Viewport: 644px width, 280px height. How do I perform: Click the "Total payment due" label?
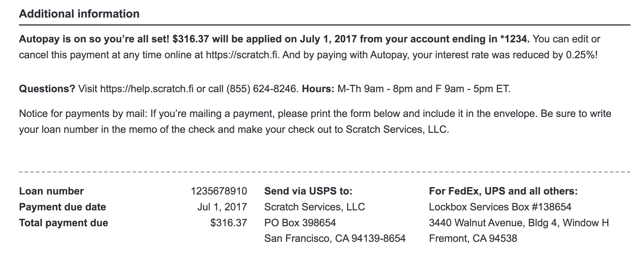(x=64, y=223)
